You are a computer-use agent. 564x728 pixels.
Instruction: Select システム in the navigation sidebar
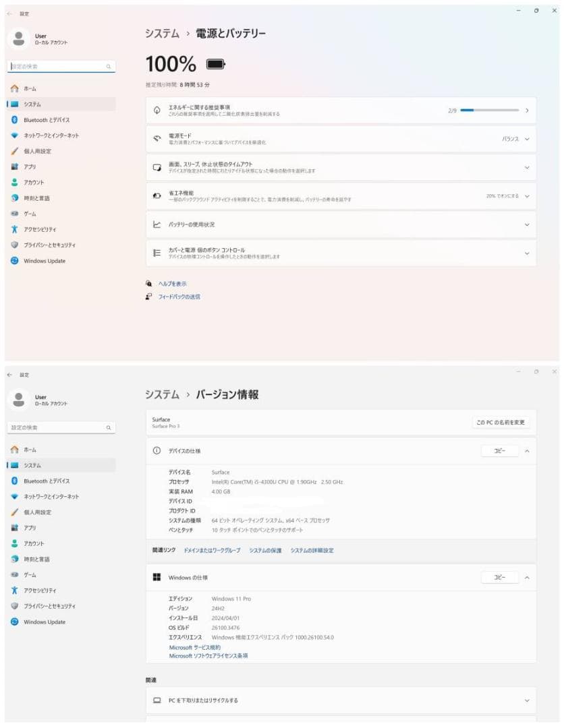[32, 104]
